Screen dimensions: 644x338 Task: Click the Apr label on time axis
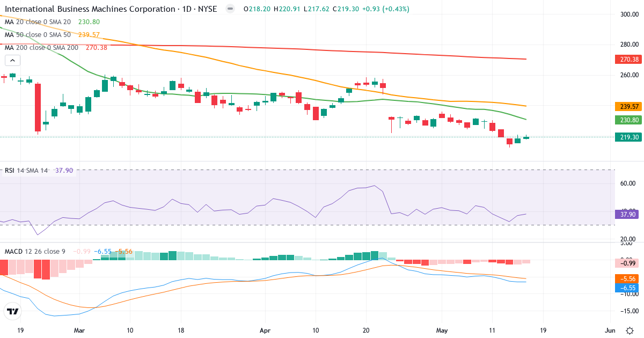tap(265, 330)
